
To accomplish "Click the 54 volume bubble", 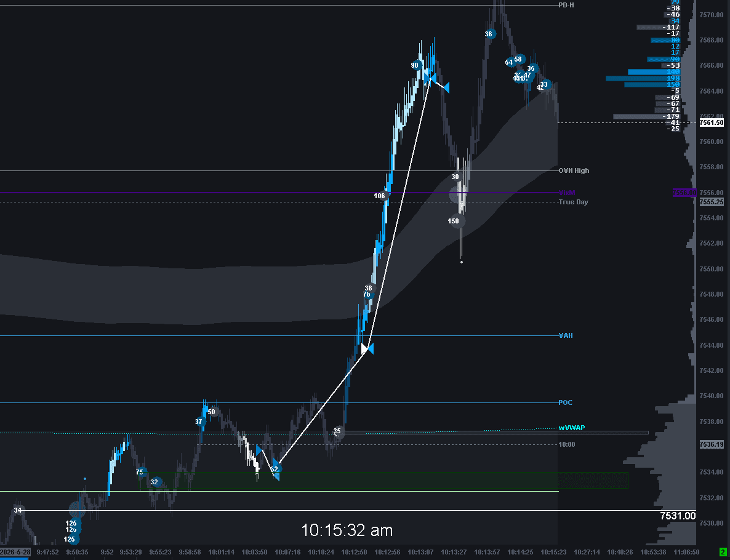I will [x=509, y=62].
